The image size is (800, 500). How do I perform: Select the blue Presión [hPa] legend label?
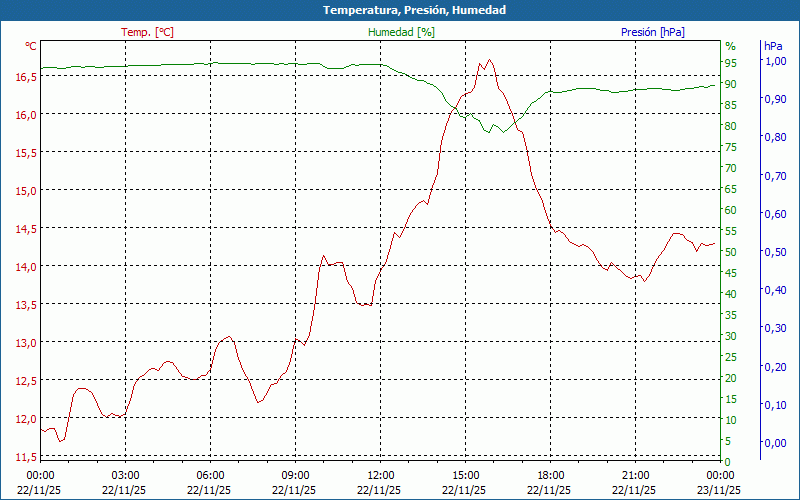point(652,32)
